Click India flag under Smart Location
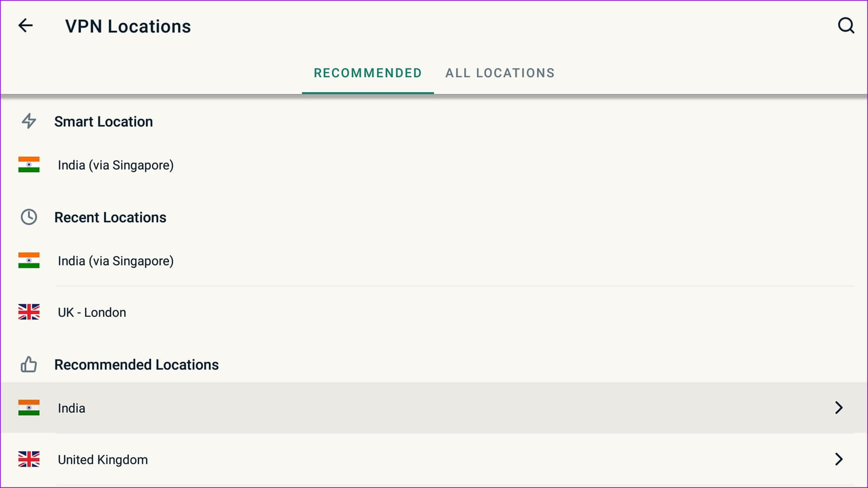This screenshot has width=868, height=488. point(29,164)
